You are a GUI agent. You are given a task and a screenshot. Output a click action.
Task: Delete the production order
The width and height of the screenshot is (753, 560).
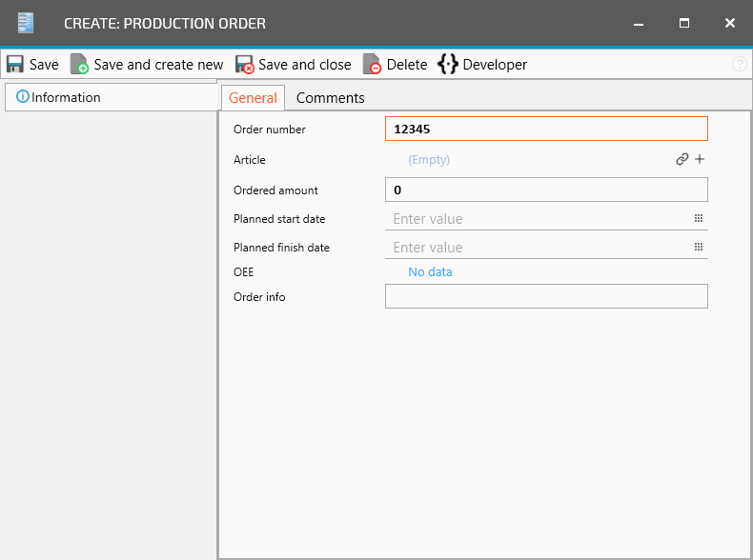pyautogui.click(x=395, y=65)
